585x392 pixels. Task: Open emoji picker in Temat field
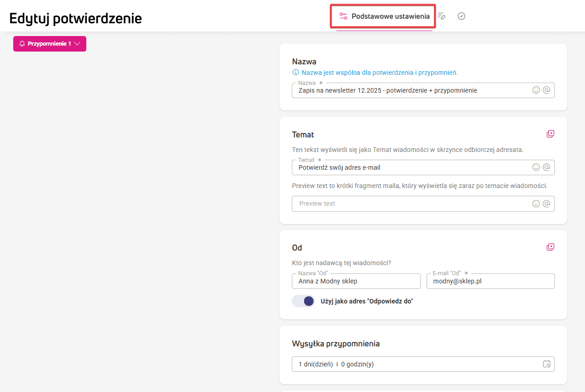(x=536, y=167)
